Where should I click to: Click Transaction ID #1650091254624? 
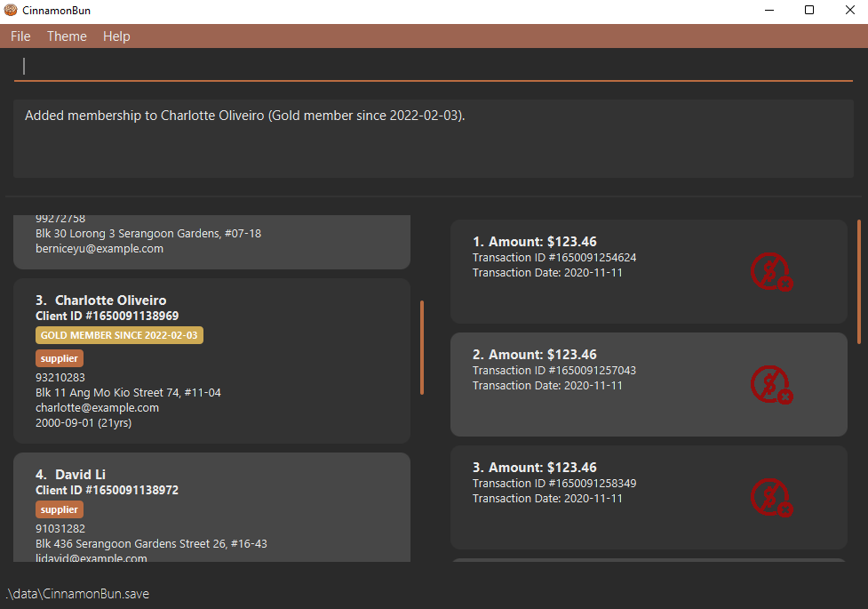(x=554, y=258)
